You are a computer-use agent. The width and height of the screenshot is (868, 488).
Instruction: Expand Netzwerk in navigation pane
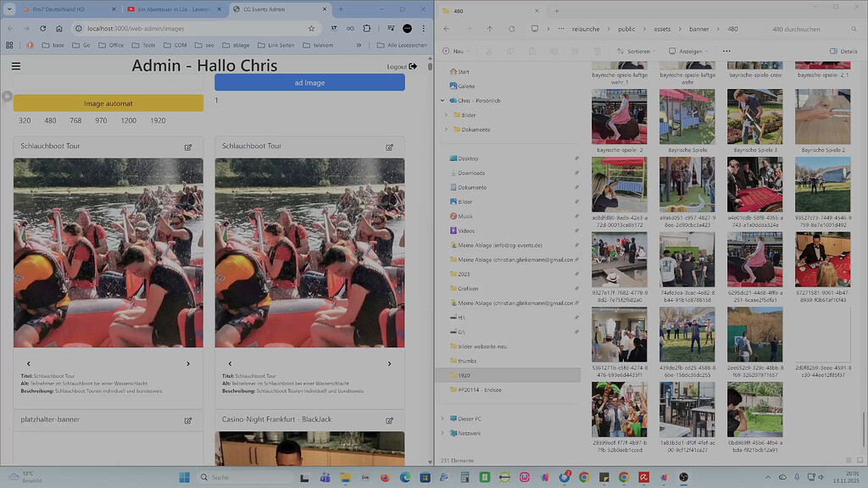(442, 433)
